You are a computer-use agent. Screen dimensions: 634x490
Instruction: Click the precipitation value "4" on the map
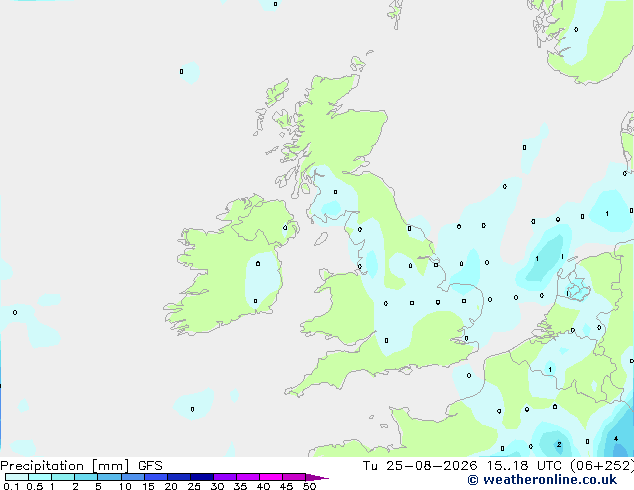click(x=615, y=439)
